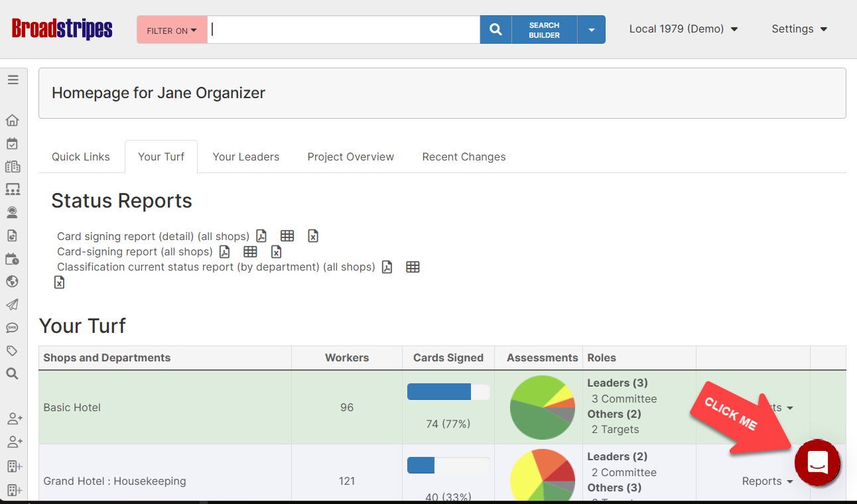Download Classification current status report PDF
Screen dimensions: 857x504
coord(387,267)
